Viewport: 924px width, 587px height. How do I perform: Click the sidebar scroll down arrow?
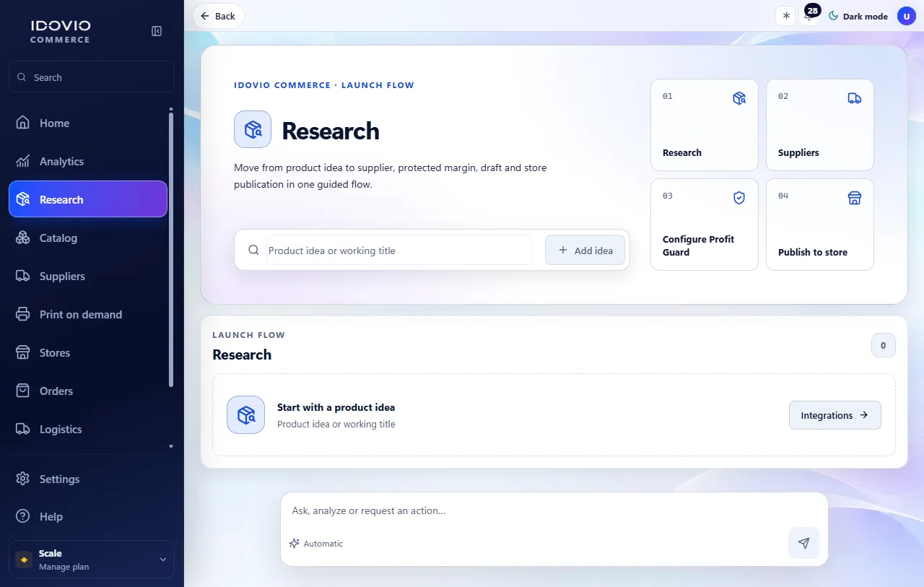point(171,447)
